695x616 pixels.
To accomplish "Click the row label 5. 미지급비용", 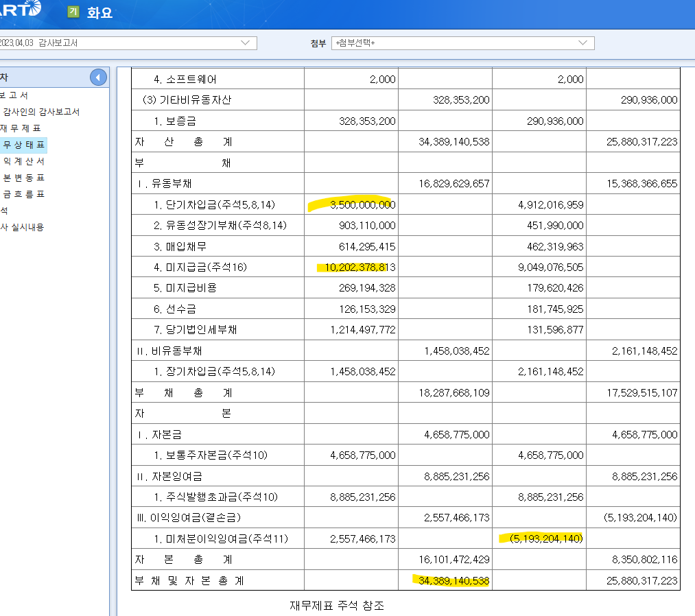I will click(x=185, y=288).
